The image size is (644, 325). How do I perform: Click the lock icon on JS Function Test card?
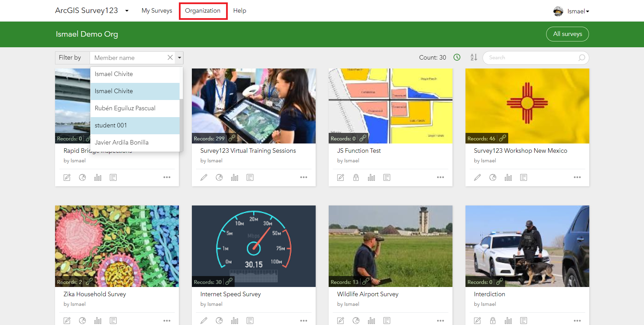click(x=356, y=177)
